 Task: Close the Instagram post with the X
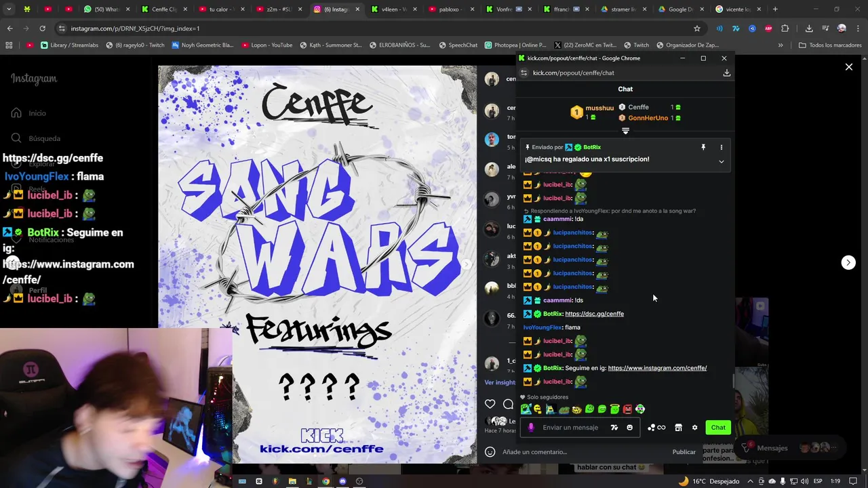coord(848,67)
